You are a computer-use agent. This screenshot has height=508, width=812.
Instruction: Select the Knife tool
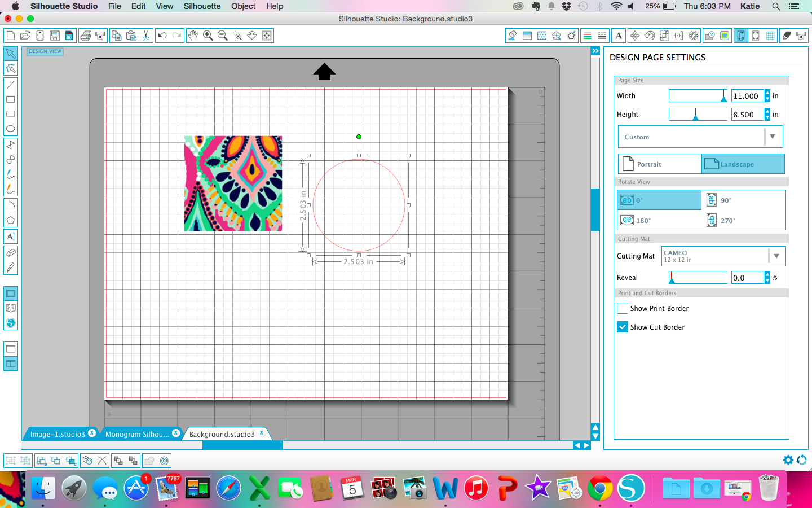[11, 268]
